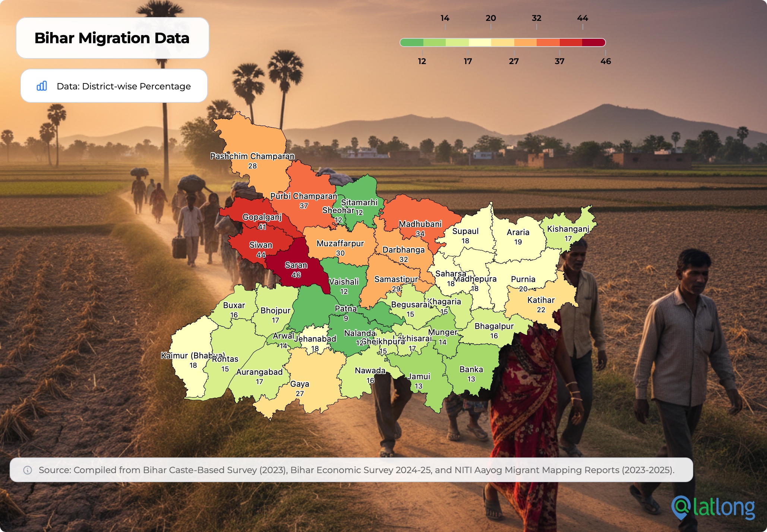The height and width of the screenshot is (532, 767).
Task: Click the Bihar Migration Data title card
Action: tap(113, 38)
